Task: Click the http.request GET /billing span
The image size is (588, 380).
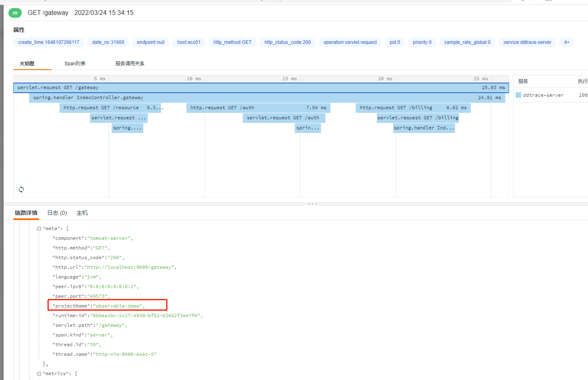Action: click(413, 108)
